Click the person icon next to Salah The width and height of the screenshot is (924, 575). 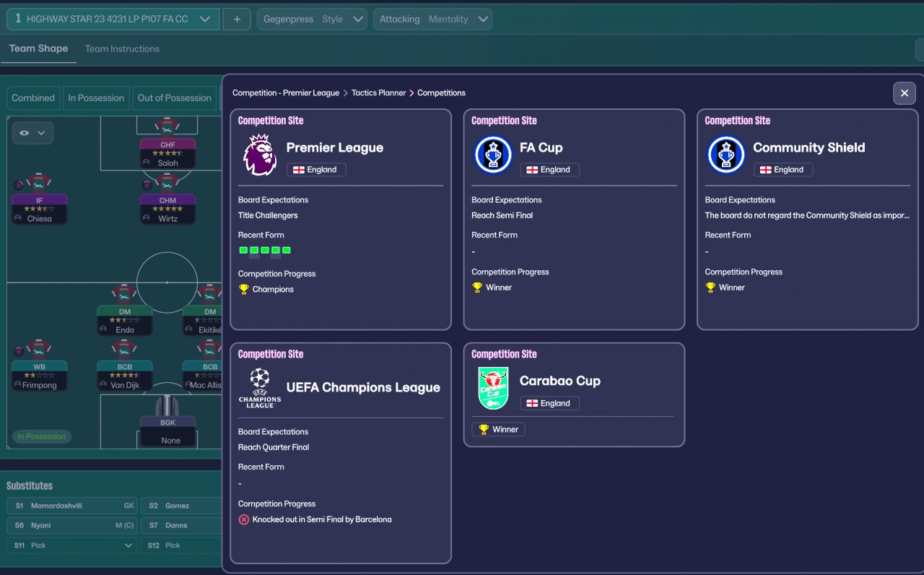[x=146, y=163]
